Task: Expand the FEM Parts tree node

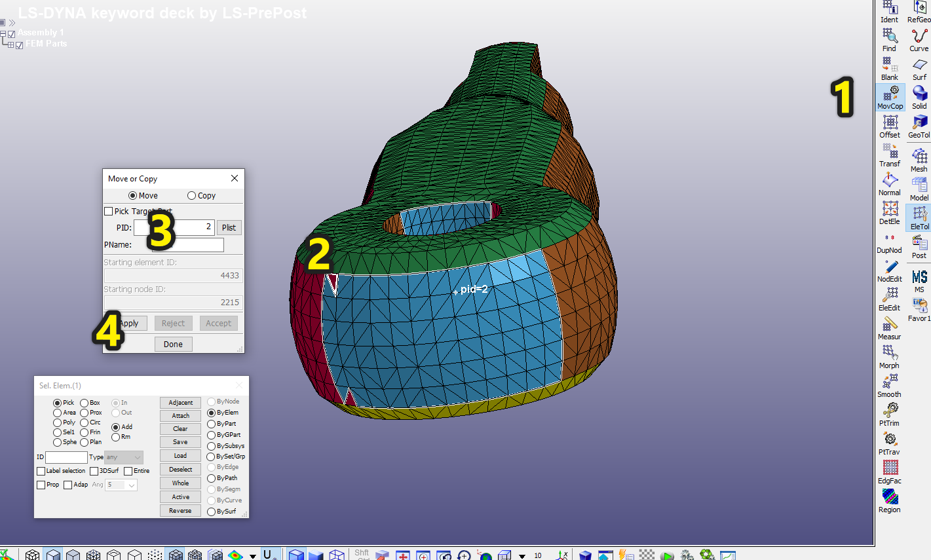Action: point(10,45)
